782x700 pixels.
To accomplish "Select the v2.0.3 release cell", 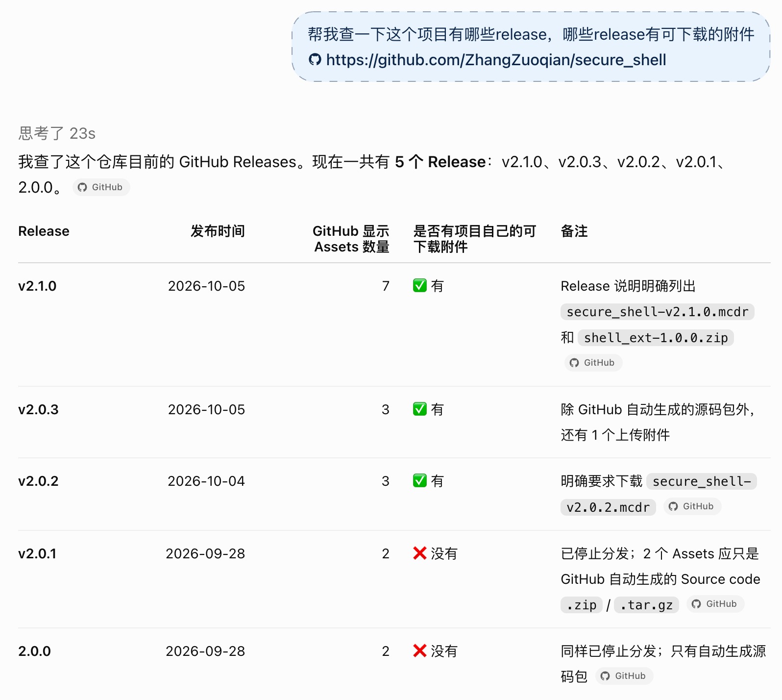I will tap(38, 409).
